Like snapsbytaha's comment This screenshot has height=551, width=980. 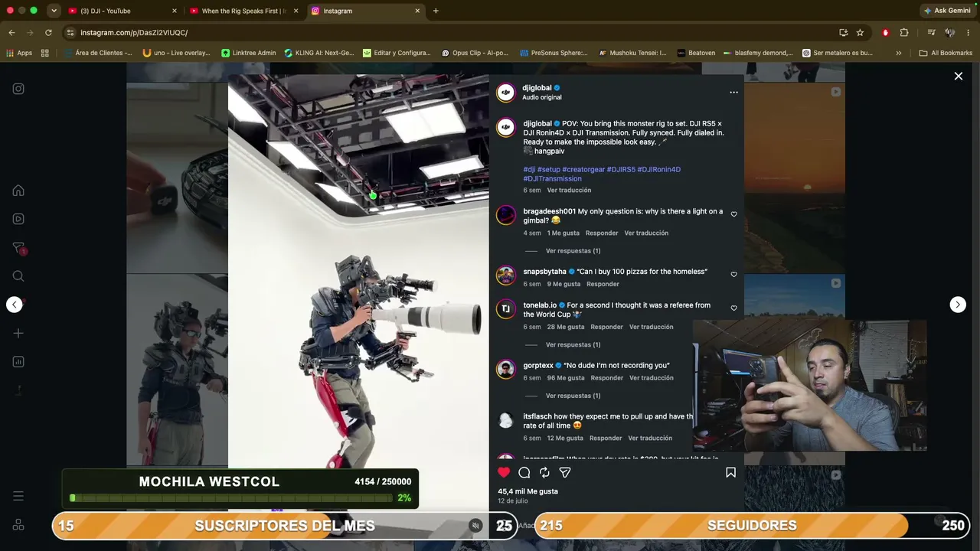point(733,275)
